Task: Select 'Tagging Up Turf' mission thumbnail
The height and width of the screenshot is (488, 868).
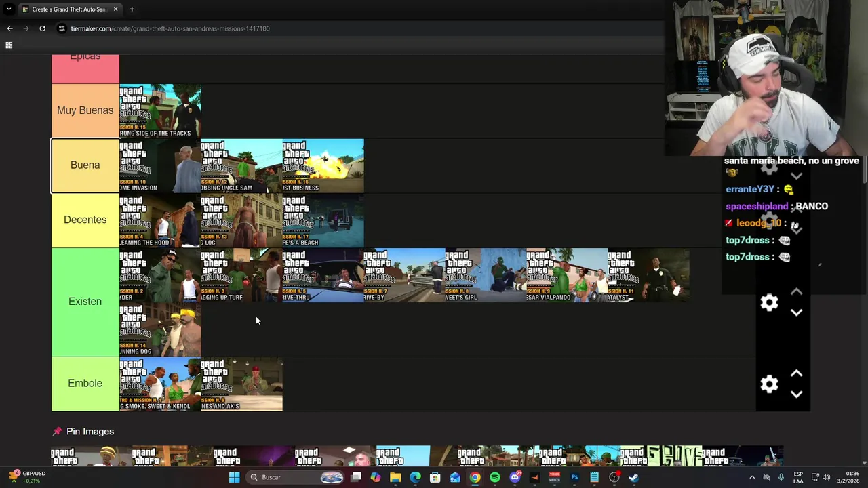Action: point(241,275)
